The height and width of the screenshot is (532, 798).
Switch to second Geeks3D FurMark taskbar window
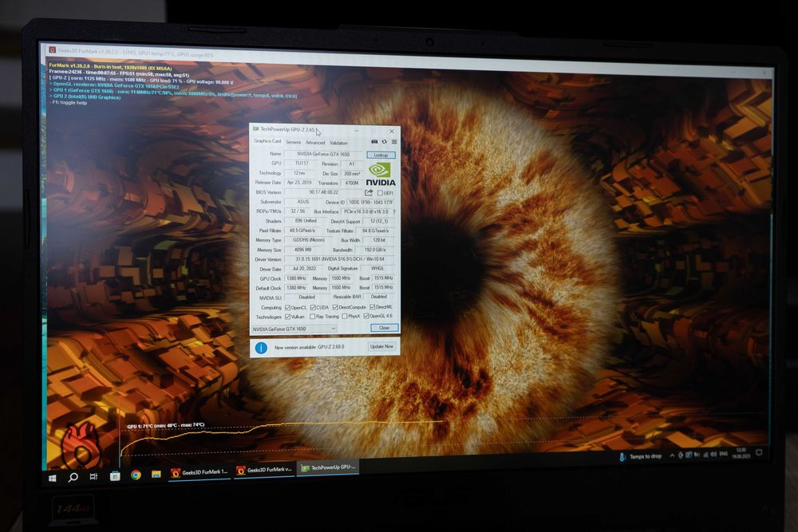point(264,470)
